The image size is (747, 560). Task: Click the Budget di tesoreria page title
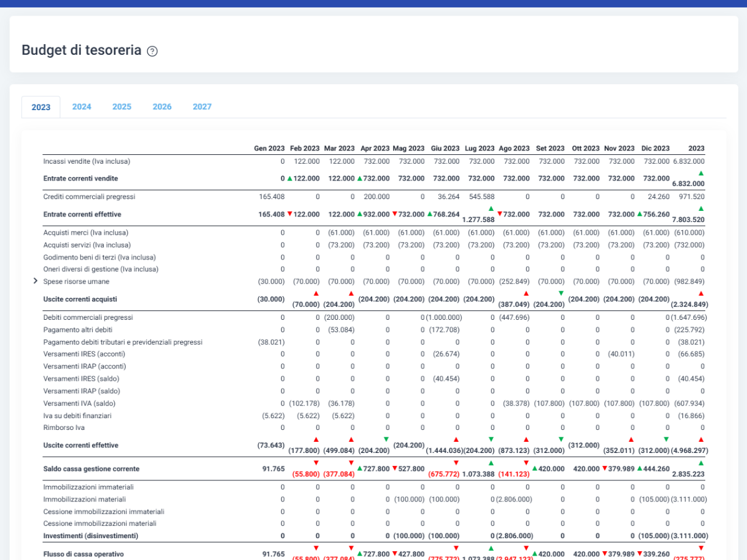82,50
